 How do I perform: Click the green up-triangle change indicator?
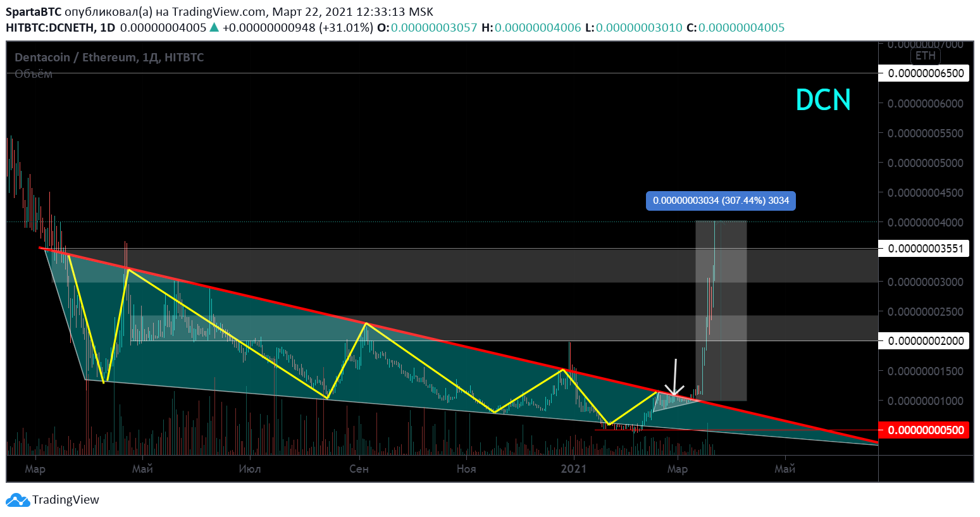[x=214, y=27]
